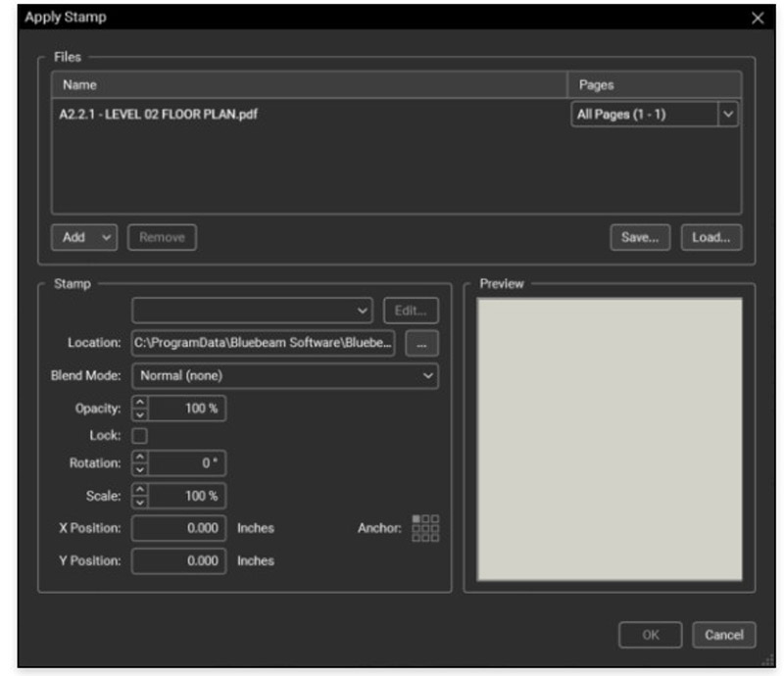The height and width of the screenshot is (676, 784).
Task: Decrease Scale with down arrow
Action: point(140,502)
